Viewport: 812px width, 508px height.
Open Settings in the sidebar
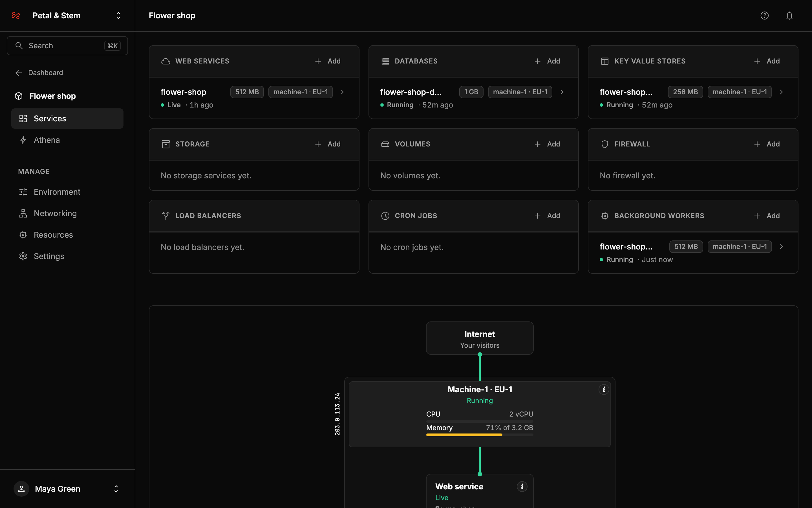67,256
